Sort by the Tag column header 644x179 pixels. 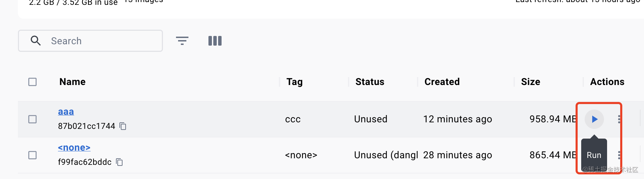tap(294, 82)
